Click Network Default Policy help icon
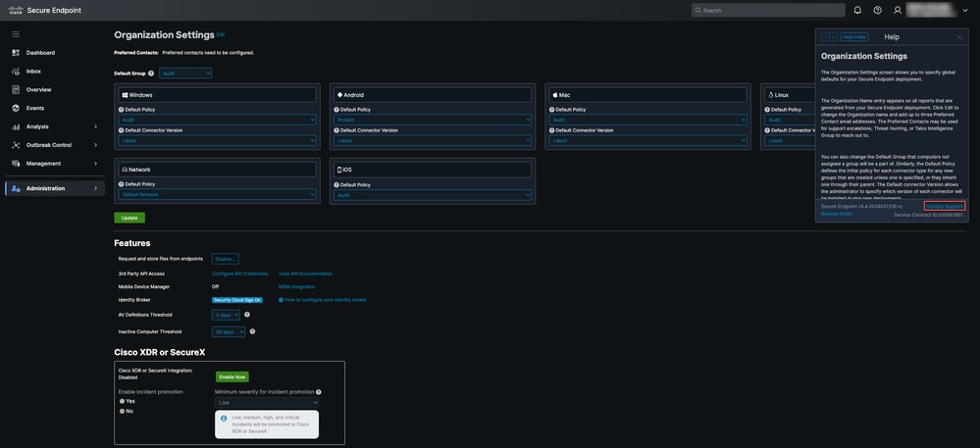Viewport: 980px width, 448px height. click(122, 184)
